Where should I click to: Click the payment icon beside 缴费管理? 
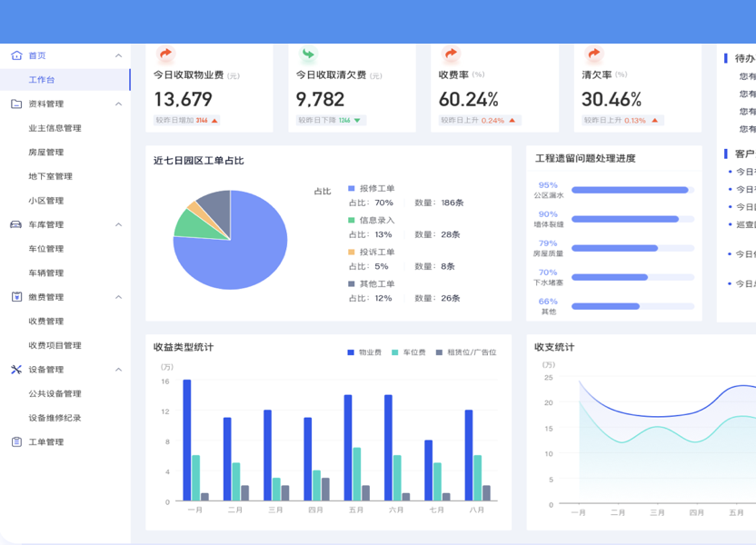[16, 297]
